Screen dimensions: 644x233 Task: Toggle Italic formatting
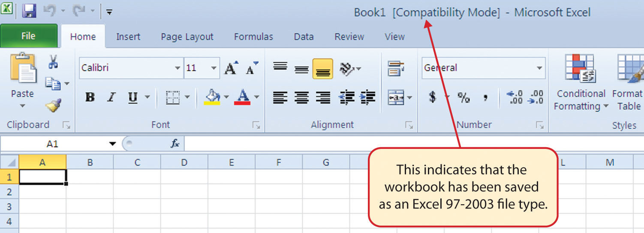(111, 97)
